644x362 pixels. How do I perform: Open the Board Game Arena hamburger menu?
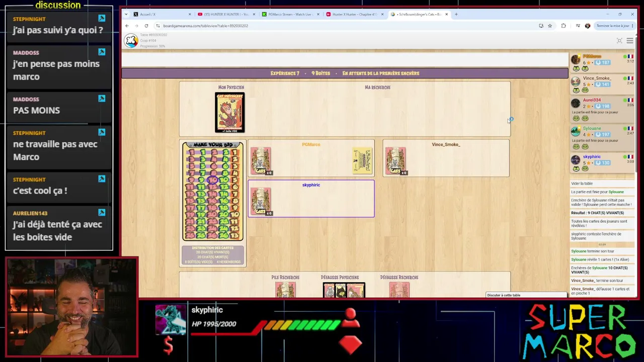630,41
